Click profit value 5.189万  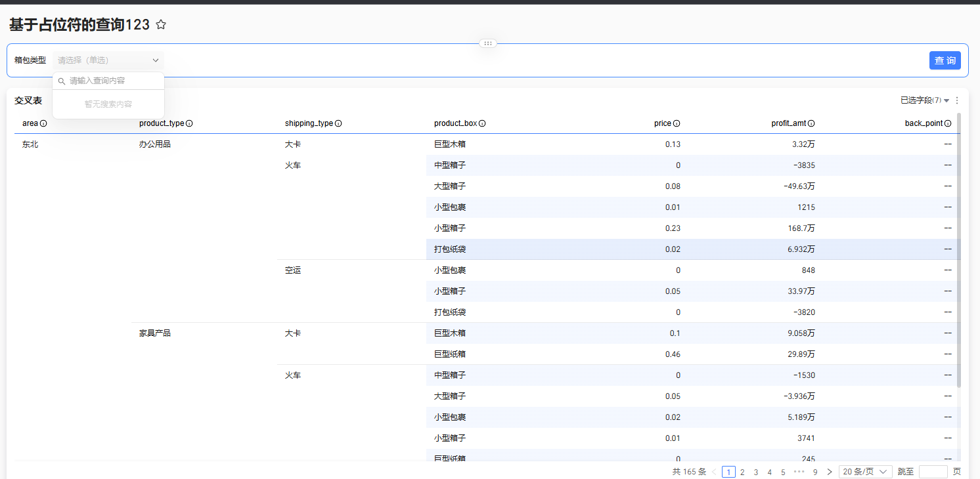[801, 417]
